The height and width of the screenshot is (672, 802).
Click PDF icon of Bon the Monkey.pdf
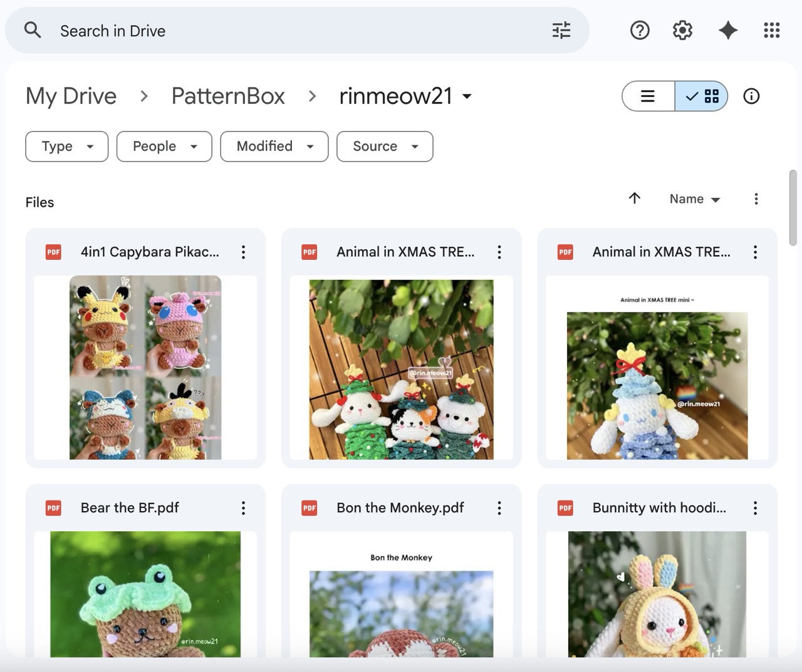coord(310,508)
